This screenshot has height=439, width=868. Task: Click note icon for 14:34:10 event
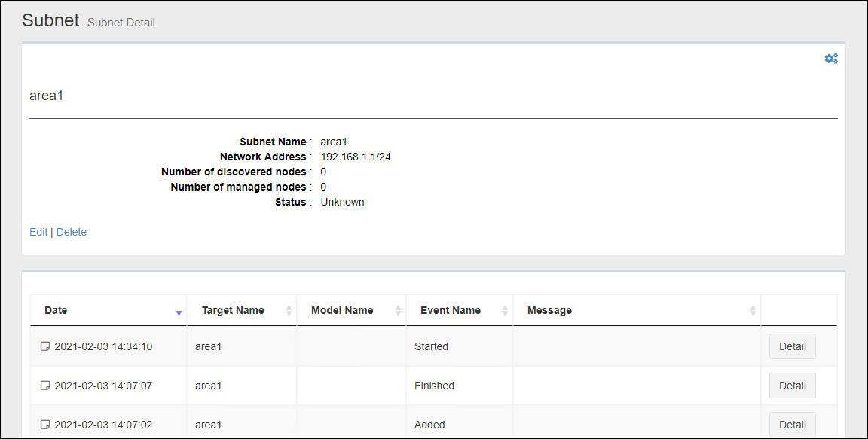coord(45,346)
